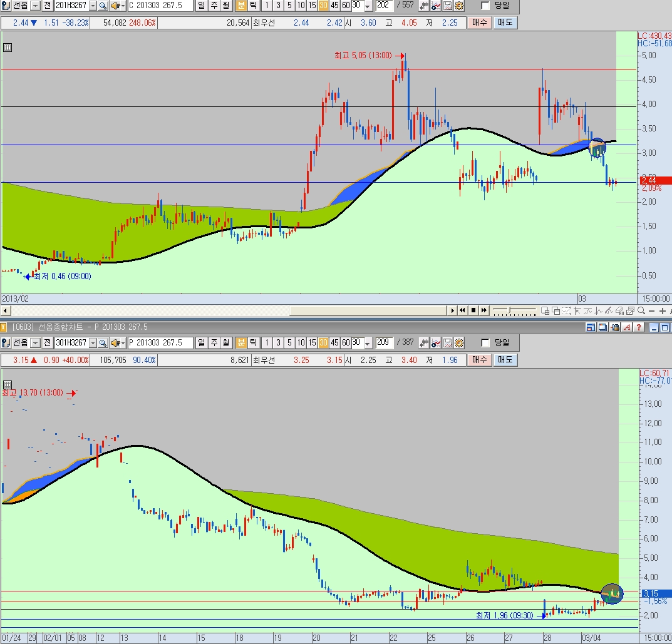This screenshot has width=672, height=644.
Task: Click the search magnifier beside code 201H3267
Action: point(103,6)
